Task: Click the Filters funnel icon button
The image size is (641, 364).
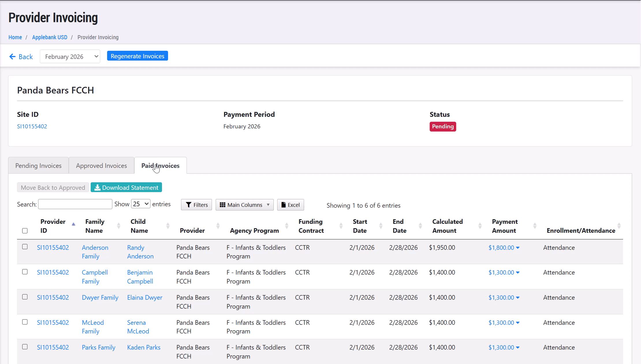Action: [189, 205]
